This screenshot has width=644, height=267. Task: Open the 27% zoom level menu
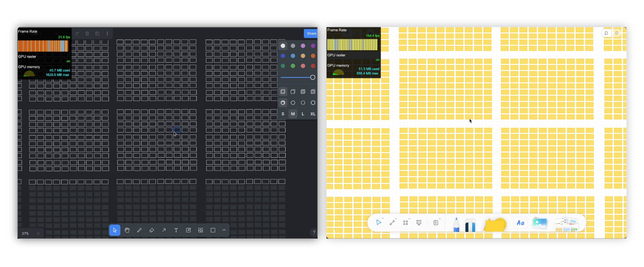coord(25,233)
